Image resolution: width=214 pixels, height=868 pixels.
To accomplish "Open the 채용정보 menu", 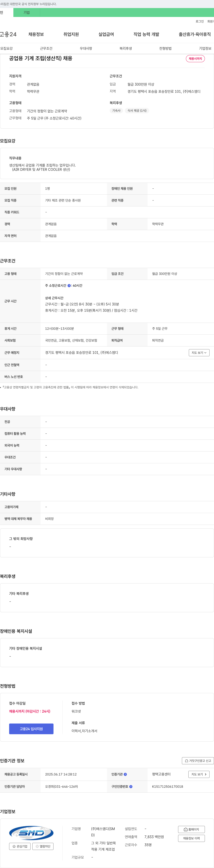I will pyautogui.click(x=36, y=34).
